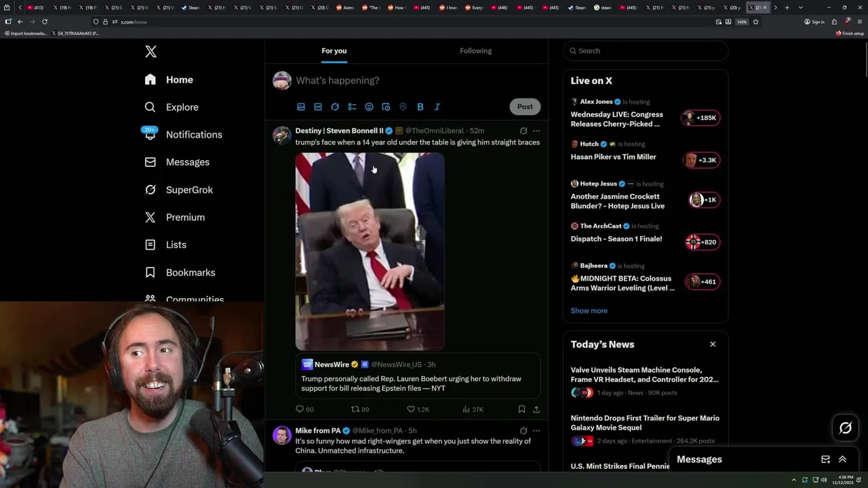This screenshot has width=868, height=488.
Task: Open the browser application menu
Action: (x=859, y=22)
